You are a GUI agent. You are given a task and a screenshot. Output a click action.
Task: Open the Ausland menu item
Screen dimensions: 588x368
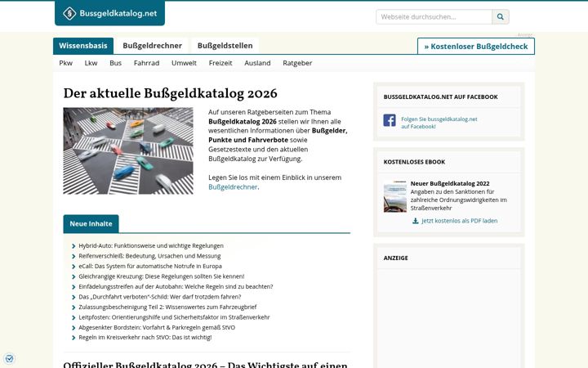click(x=257, y=63)
